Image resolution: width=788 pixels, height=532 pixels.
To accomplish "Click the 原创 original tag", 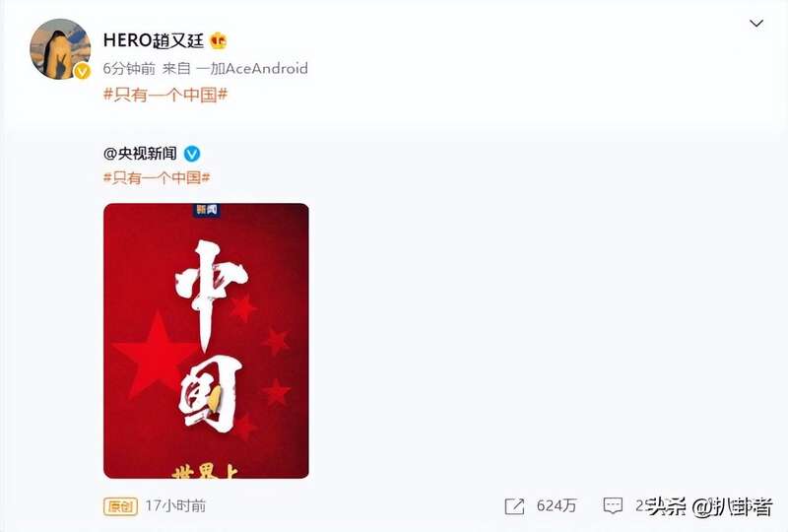I will (x=120, y=506).
